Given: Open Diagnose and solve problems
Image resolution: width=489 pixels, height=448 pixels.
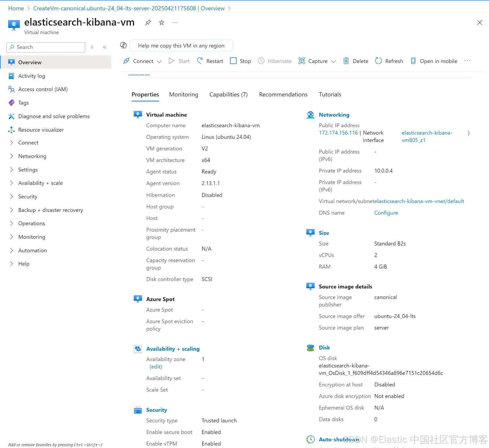Looking at the screenshot, I should [54, 116].
